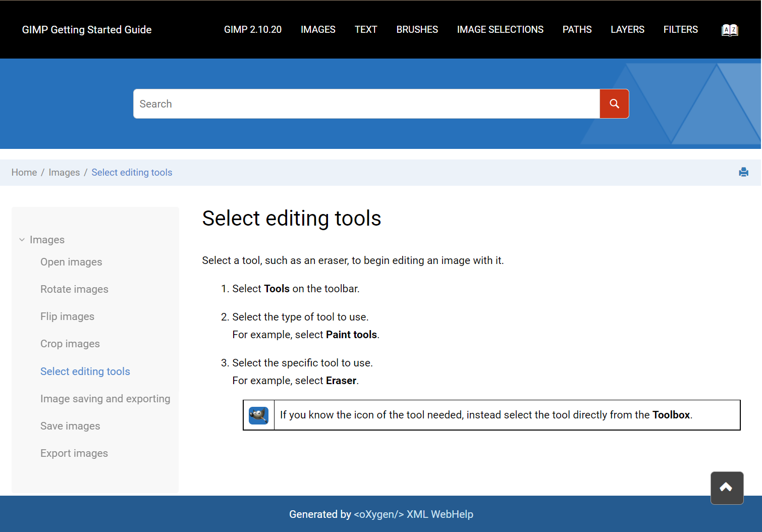Viewport: 762px width, 532px height.
Task: Go to Home in breadcrumb
Action: click(x=24, y=173)
